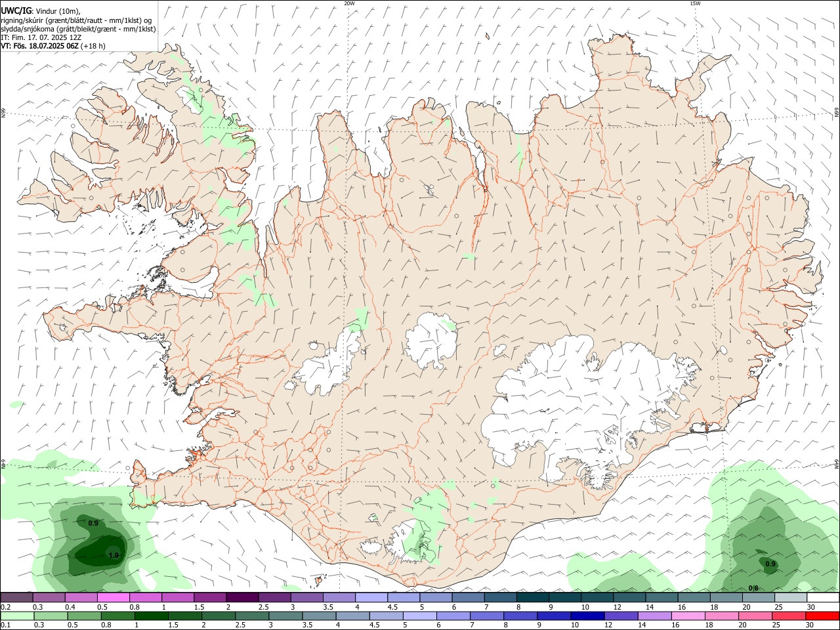Click the '0.1' number label under lower scale
840x630 pixels.
[x=5, y=625]
